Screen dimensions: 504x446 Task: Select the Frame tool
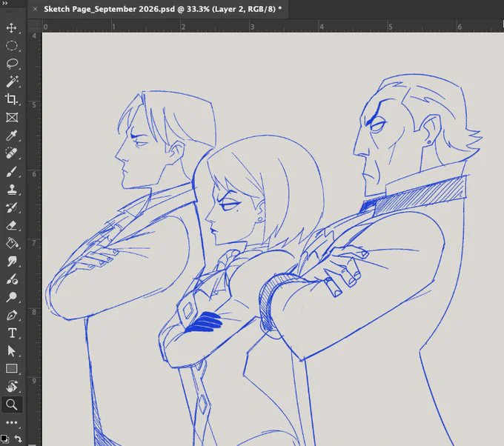(x=12, y=117)
